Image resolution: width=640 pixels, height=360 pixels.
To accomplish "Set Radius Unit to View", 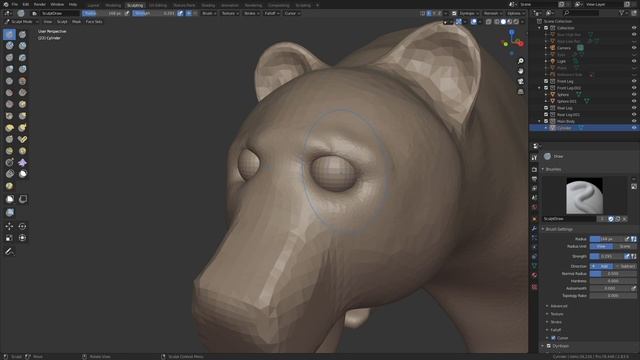I will [601, 247].
